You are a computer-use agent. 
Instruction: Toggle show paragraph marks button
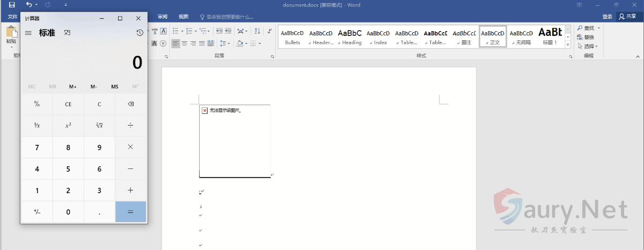pyautogui.click(x=269, y=31)
